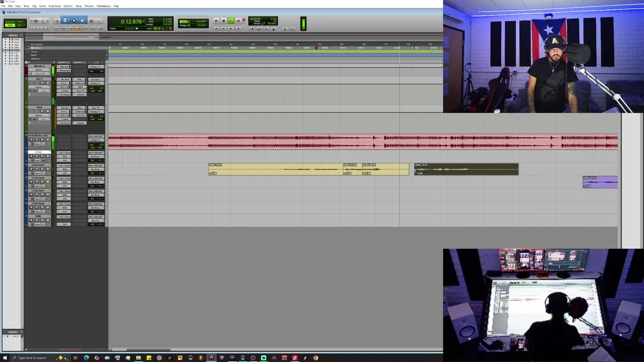Record-enable the LEAD.dup1 track
Viewport: 644px width, 362px height.
click(x=31, y=169)
